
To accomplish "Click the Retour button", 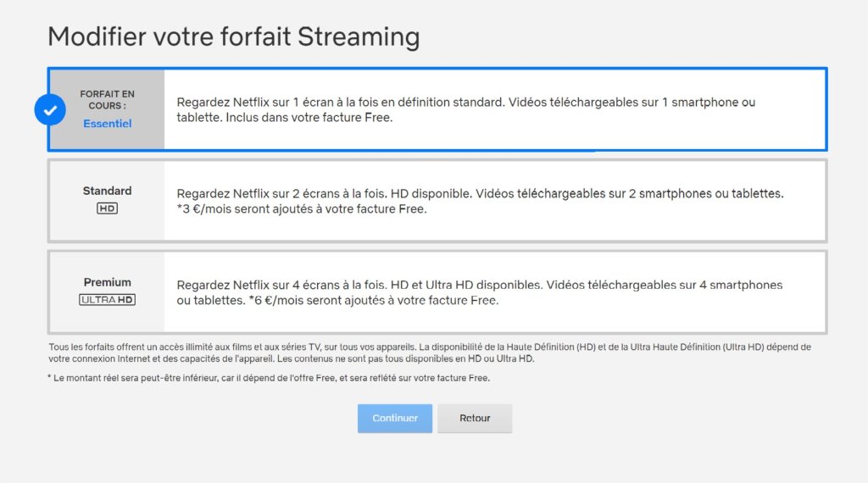I will 475,419.
